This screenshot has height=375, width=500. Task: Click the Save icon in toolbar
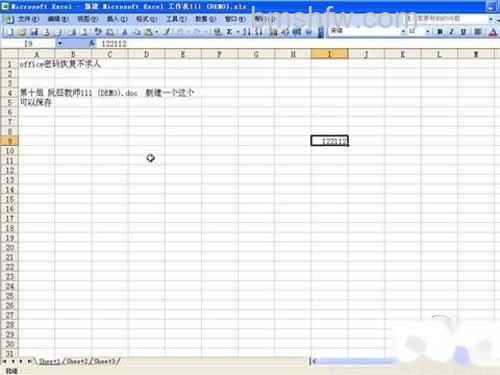click(34, 32)
